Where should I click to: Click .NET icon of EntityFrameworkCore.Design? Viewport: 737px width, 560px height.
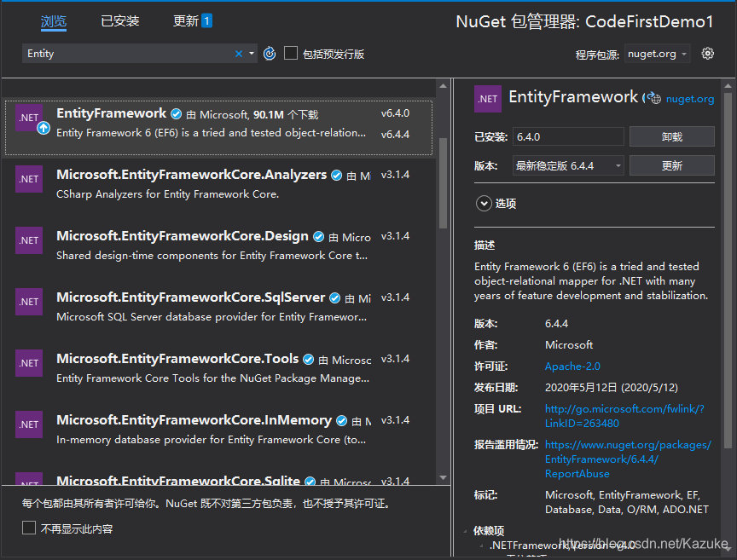(x=29, y=240)
